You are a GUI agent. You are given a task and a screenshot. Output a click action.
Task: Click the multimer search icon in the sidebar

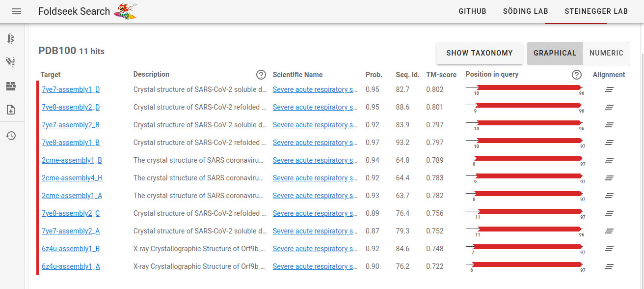coord(11,61)
